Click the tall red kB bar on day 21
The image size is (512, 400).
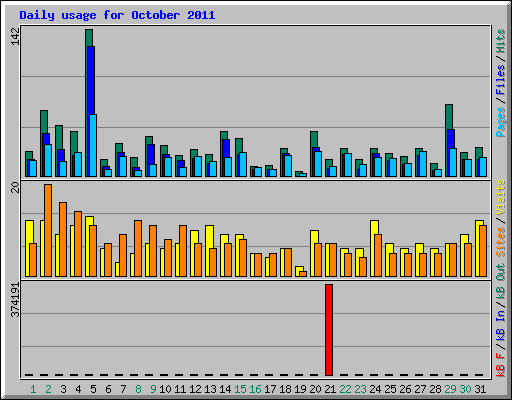[x=329, y=330]
